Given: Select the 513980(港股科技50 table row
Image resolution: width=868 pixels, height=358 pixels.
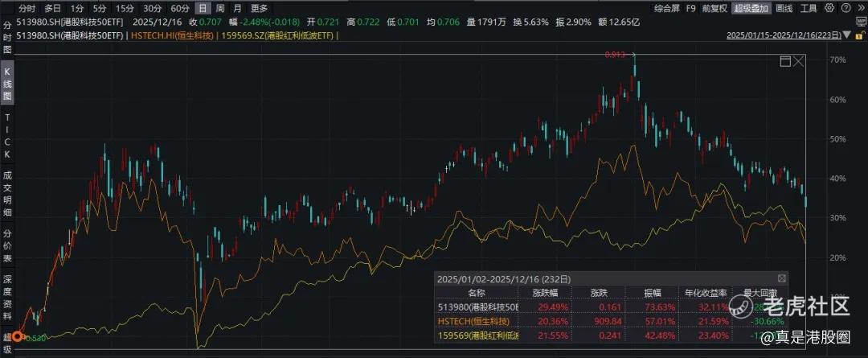Looking at the screenshot, I should pyautogui.click(x=611, y=307).
